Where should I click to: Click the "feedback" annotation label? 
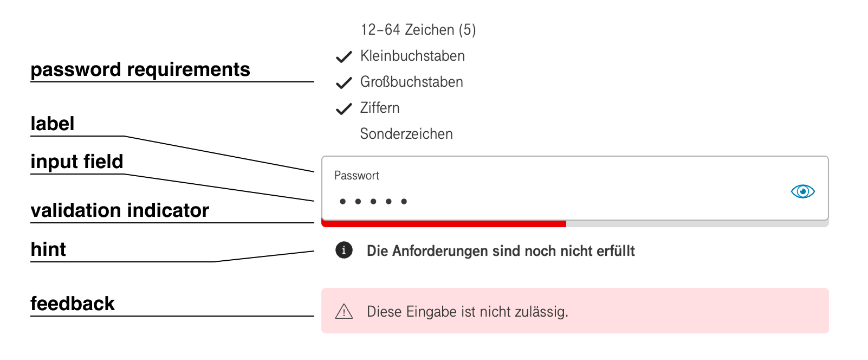(73, 304)
